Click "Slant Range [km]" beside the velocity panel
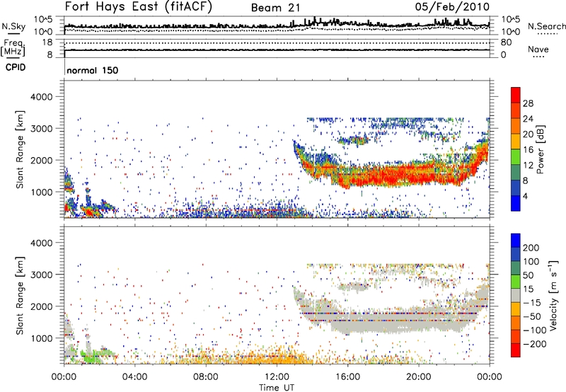 (x=21, y=295)
